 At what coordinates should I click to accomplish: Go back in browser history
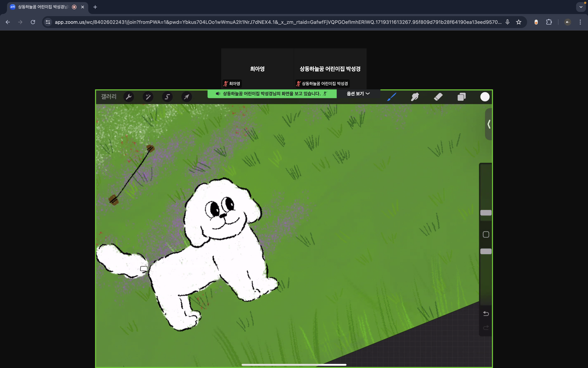pos(8,22)
